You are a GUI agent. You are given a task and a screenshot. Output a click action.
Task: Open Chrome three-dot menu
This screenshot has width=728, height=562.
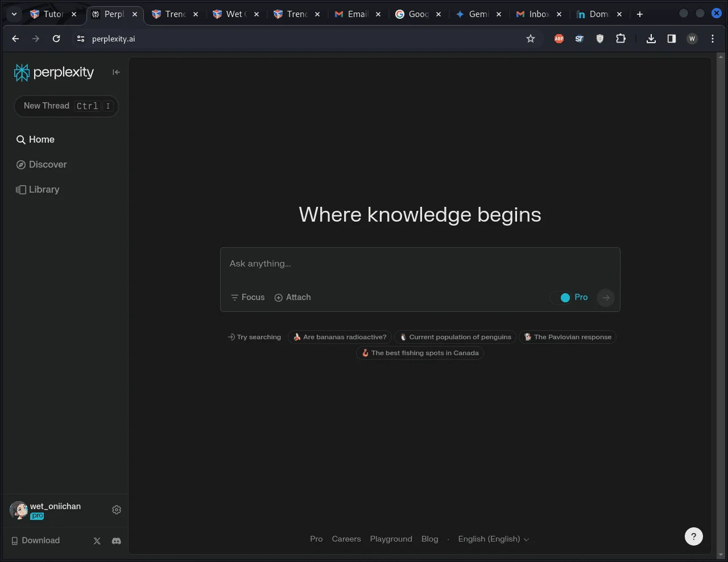coord(713,39)
